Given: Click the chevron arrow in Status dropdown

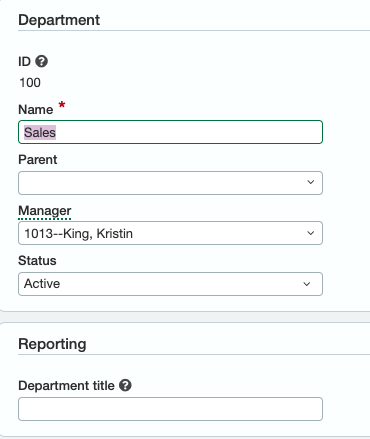Looking at the screenshot, I should click(x=307, y=284).
